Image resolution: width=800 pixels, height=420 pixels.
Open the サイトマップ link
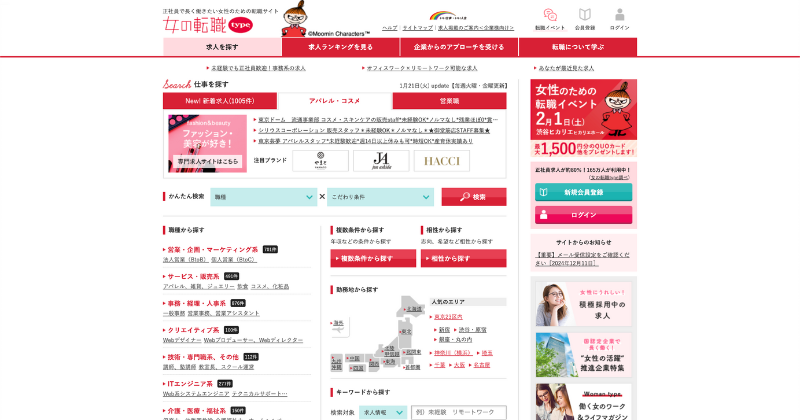[417, 28]
